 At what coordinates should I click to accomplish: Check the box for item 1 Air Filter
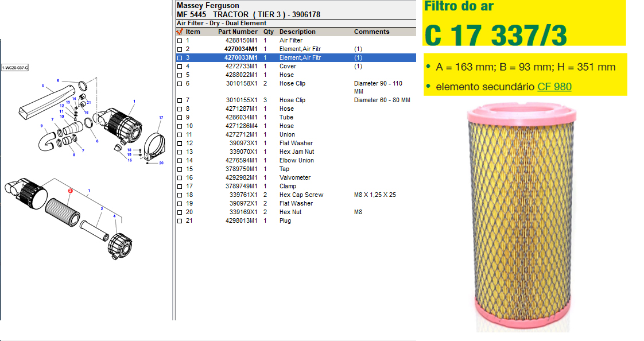coord(180,41)
